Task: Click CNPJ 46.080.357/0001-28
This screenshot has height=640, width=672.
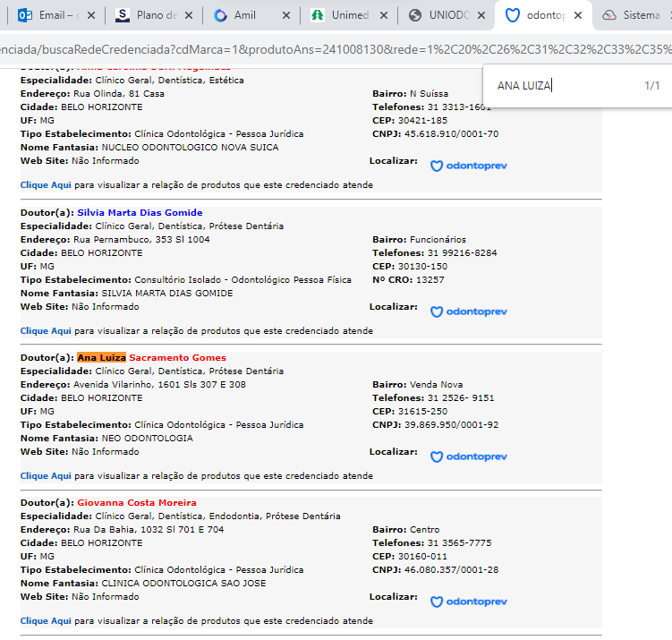Action: coord(451,569)
